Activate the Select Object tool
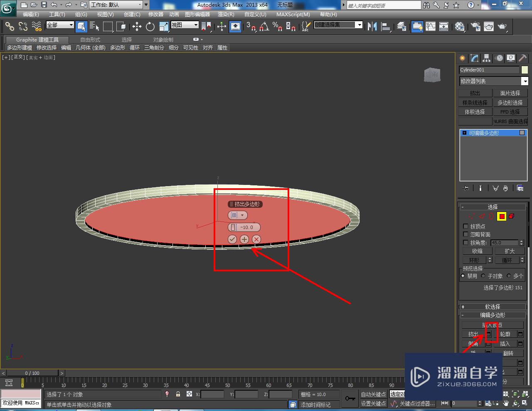The image size is (532, 411). tap(81, 27)
